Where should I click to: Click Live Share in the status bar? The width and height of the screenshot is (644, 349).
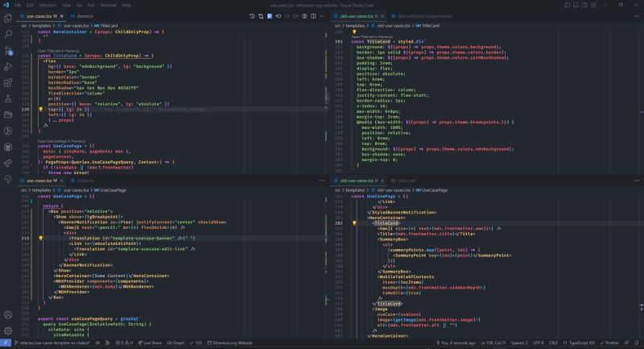tap(151, 343)
